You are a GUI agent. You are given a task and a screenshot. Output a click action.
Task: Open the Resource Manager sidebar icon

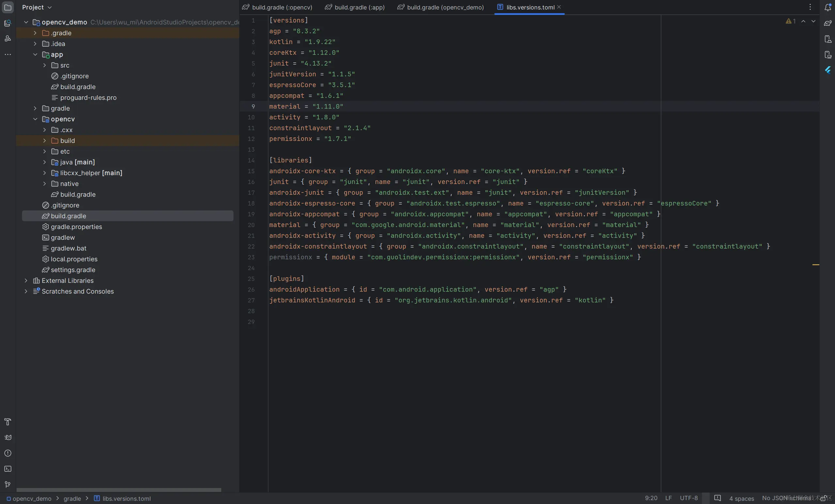pyautogui.click(x=8, y=23)
